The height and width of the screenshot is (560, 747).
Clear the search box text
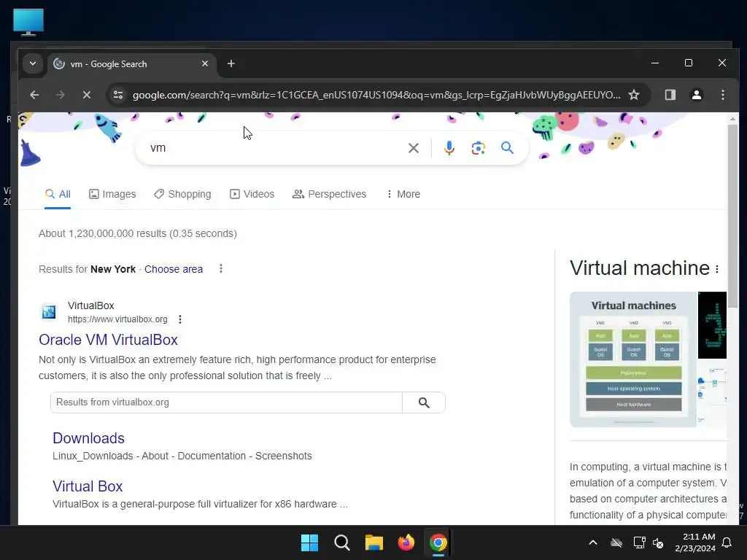pos(414,148)
